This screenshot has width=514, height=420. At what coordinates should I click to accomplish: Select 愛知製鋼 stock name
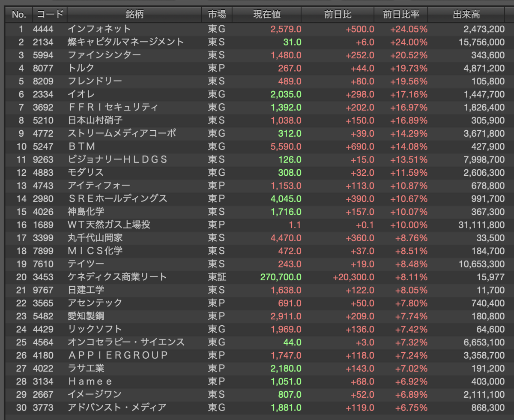pyautogui.click(x=86, y=316)
